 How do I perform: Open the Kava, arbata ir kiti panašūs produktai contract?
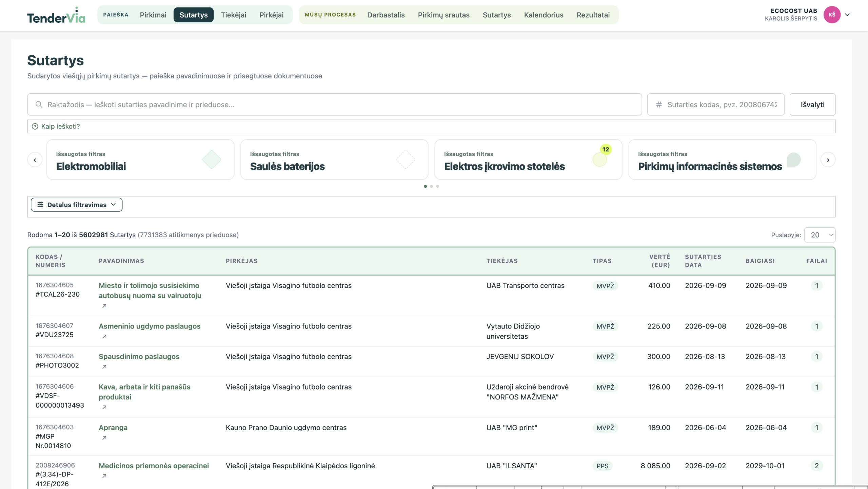144,392
